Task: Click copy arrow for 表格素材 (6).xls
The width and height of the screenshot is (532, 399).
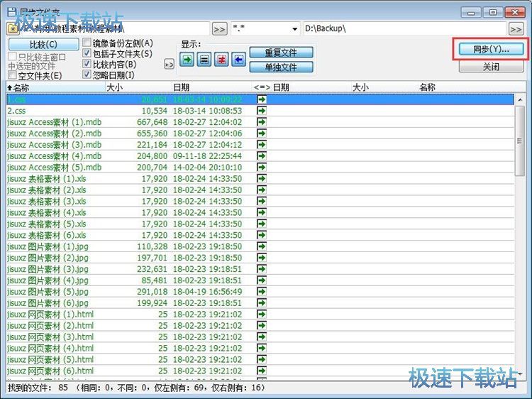Action: click(x=262, y=235)
